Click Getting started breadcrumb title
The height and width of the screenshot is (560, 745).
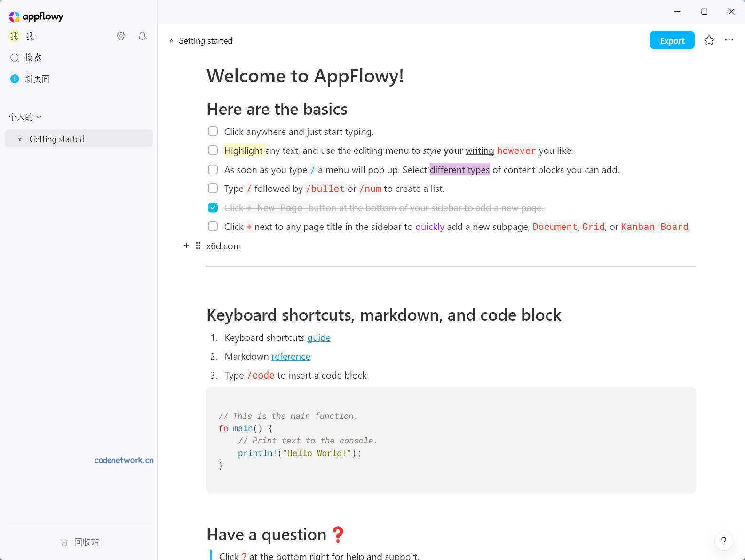pos(205,41)
